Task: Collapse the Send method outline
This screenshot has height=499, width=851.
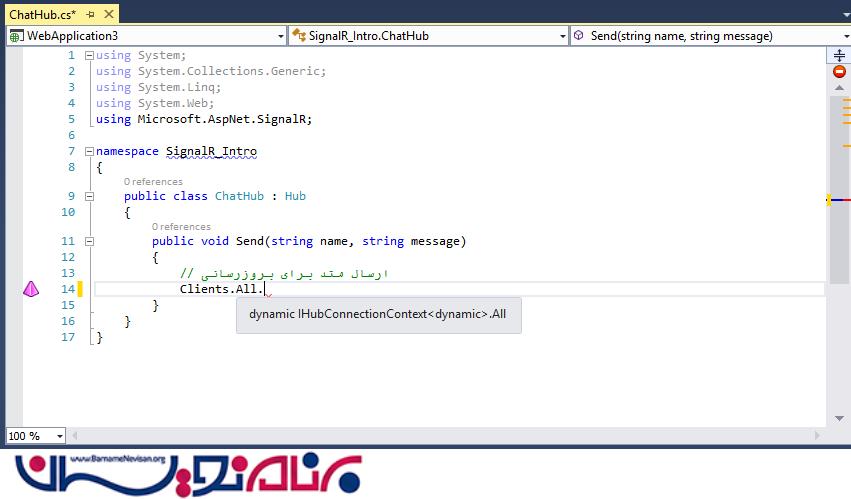Action: pos(90,242)
